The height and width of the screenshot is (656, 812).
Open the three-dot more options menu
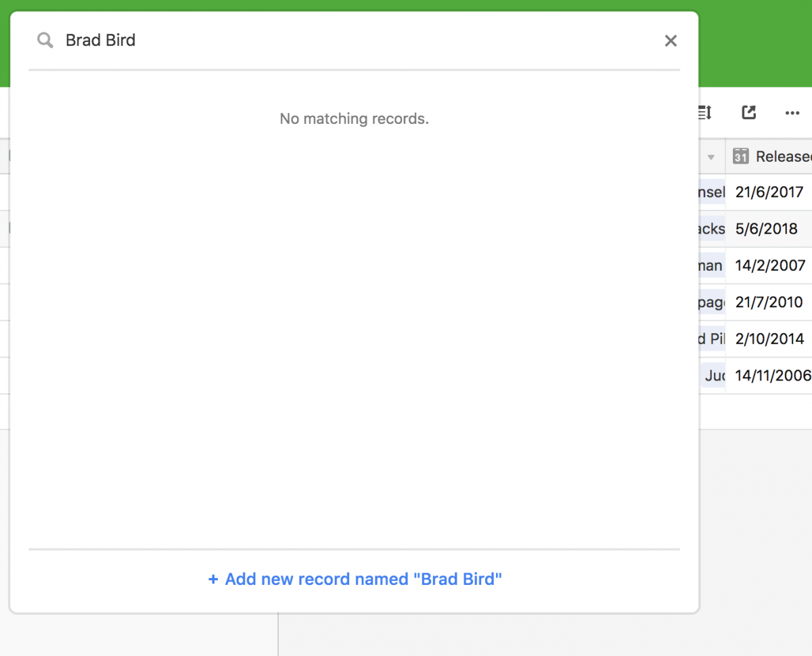click(792, 113)
